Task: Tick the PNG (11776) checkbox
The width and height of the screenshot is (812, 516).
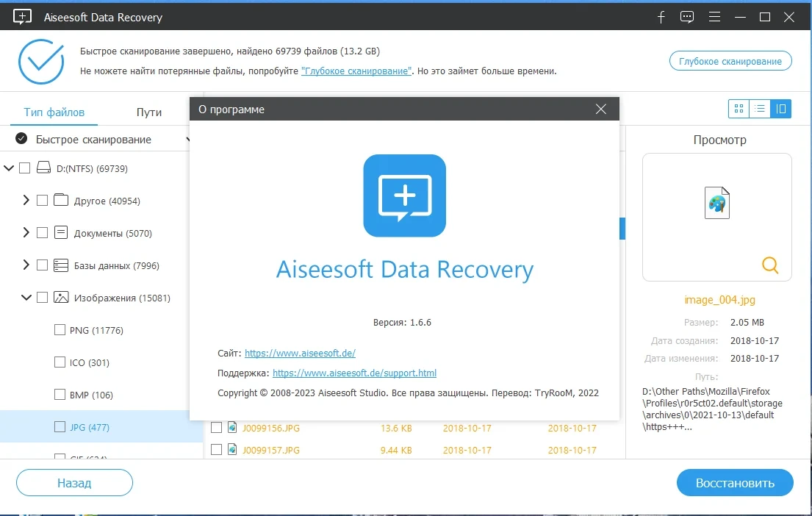Action: coord(60,329)
